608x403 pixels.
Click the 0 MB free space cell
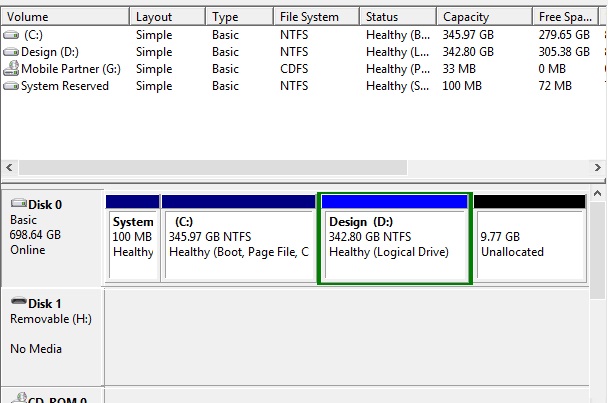tap(552, 69)
